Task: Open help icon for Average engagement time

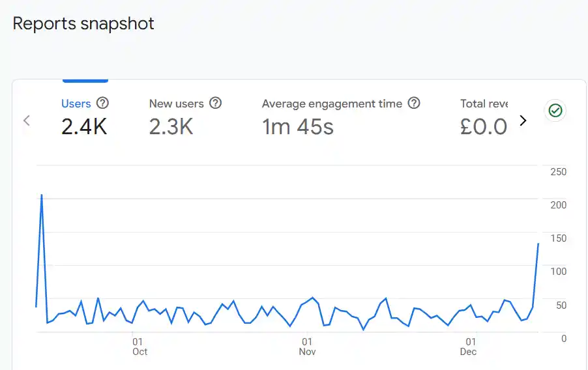Action: tap(413, 103)
